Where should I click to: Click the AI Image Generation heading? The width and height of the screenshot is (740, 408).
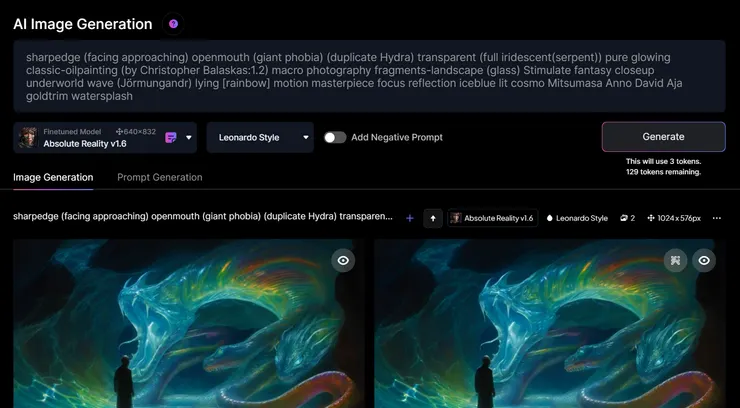point(83,24)
